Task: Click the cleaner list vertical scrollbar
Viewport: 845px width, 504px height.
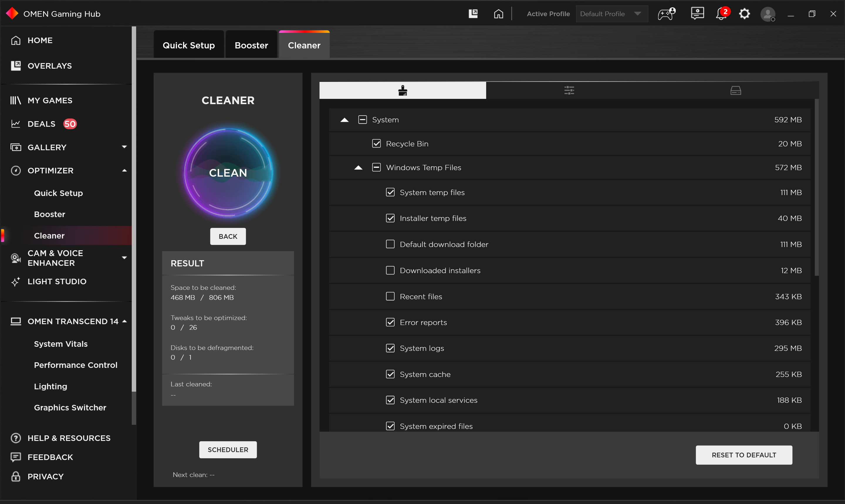Action: pos(817,187)
